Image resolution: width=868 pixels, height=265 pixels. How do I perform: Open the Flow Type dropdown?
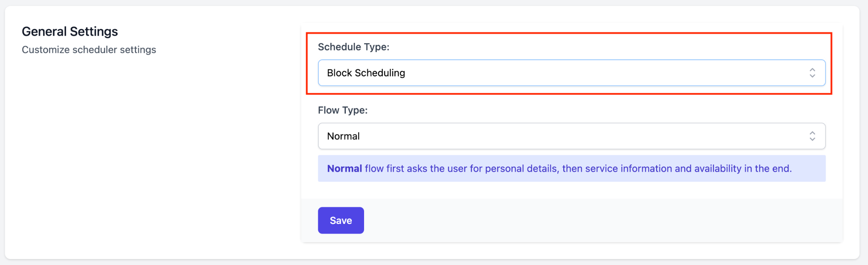571,136
